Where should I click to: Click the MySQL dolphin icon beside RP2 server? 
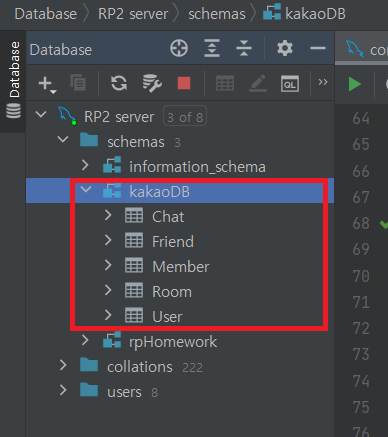tap(67, 115)
